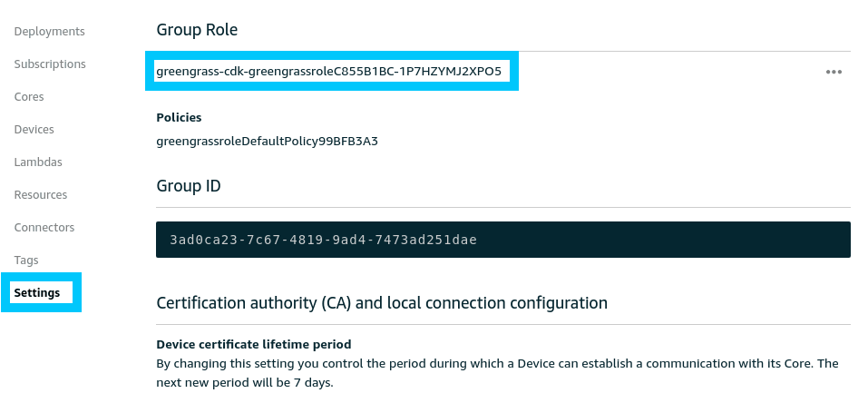The width and height of the screenshot is (868, 403).
Task: Navigate to the Devices page
Action: (34, 130)
